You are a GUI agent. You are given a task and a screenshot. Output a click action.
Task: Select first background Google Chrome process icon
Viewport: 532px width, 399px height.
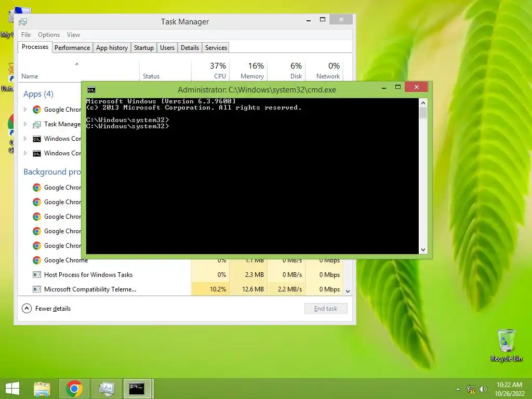click(x=37, y=187)
